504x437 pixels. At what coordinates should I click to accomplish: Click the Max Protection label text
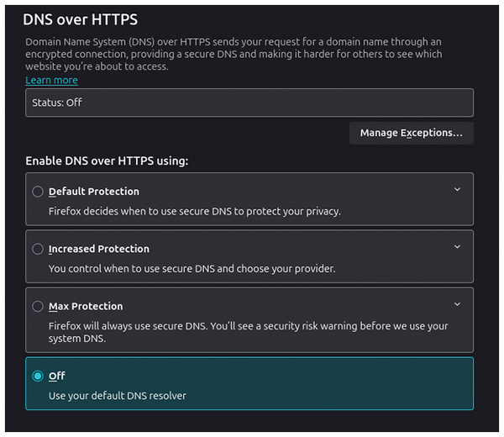pos(86,307)
